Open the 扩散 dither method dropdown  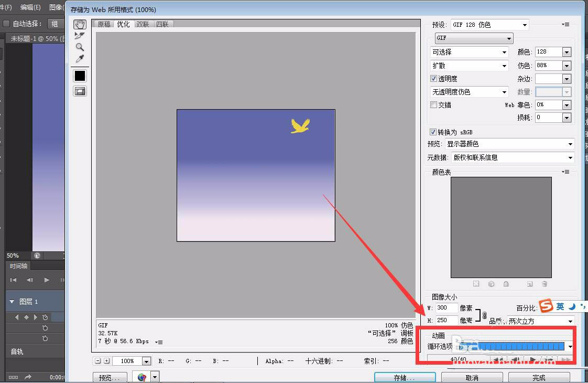469,66
